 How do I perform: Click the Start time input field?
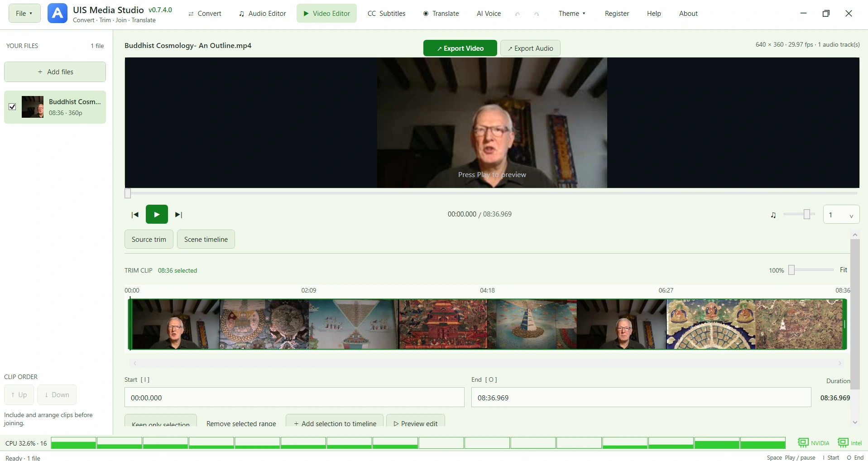pyautogui.click(x=294, y=397)
